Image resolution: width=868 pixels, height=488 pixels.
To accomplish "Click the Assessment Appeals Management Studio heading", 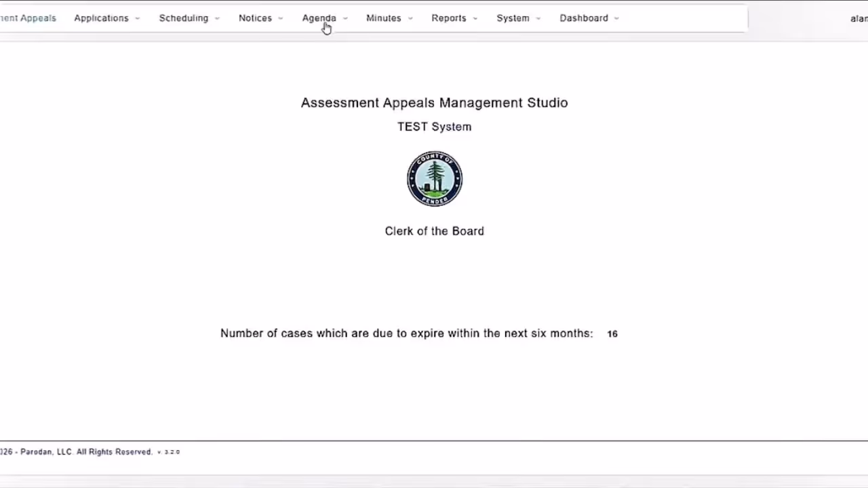I will (435, 103).
